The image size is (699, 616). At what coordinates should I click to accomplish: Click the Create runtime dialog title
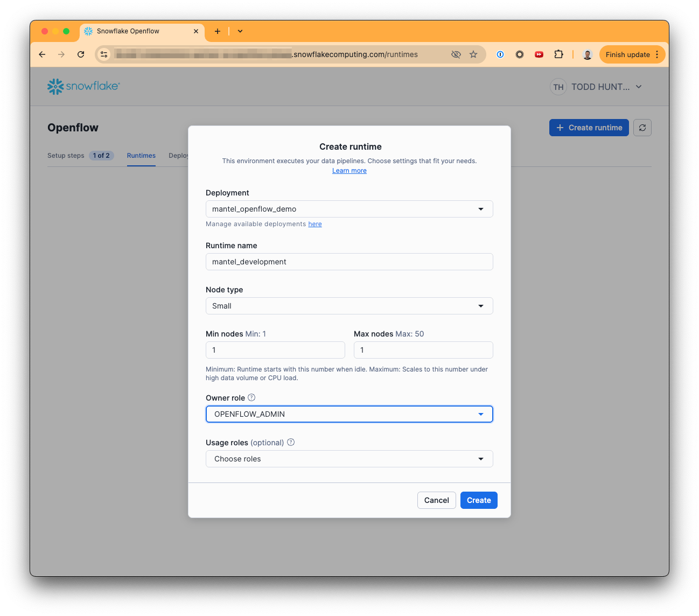351,146
